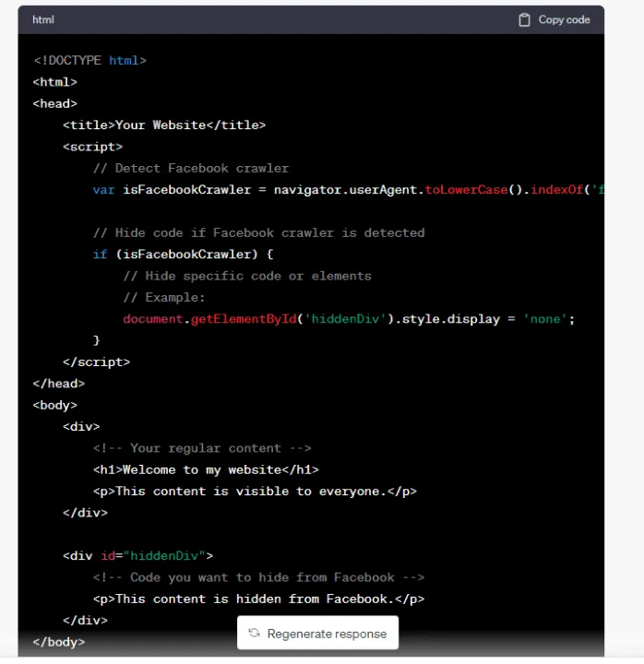
Task: Click the closing </body> tag
Action: pos(59,642)
